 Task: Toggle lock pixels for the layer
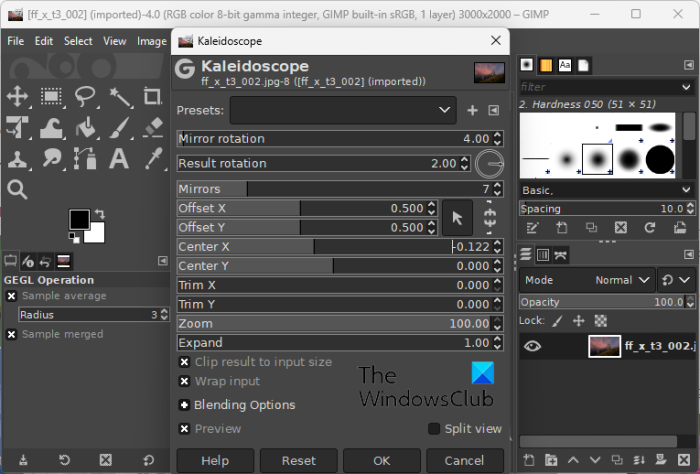[557, 321]
